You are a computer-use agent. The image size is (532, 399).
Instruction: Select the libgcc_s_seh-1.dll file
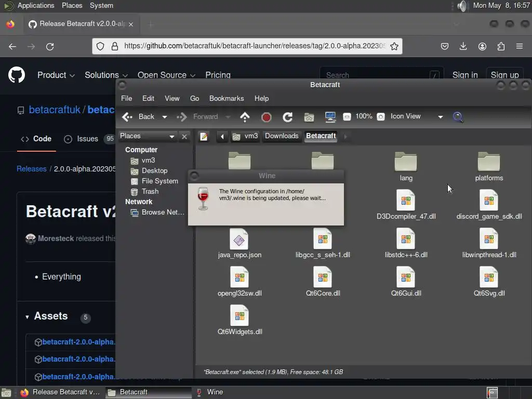pos(323,244)
